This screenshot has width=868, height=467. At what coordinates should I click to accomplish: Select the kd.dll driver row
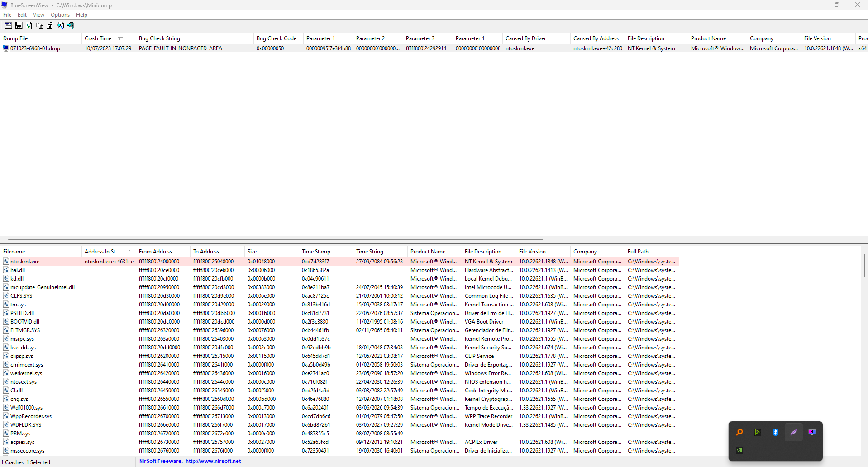pyautogui.click(x=339, y=279)
